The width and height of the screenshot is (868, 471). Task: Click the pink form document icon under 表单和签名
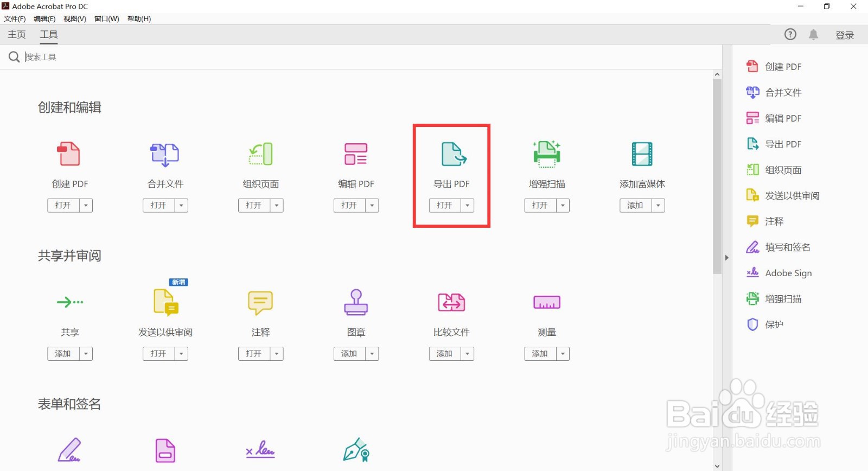[x=165, y=450]
